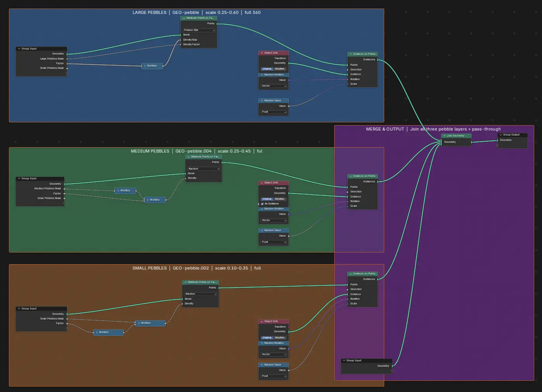Collapse Distribute Points on Faces in Large Pebbles frame
This screenshot has height=392, width=542.
(184, 18)
